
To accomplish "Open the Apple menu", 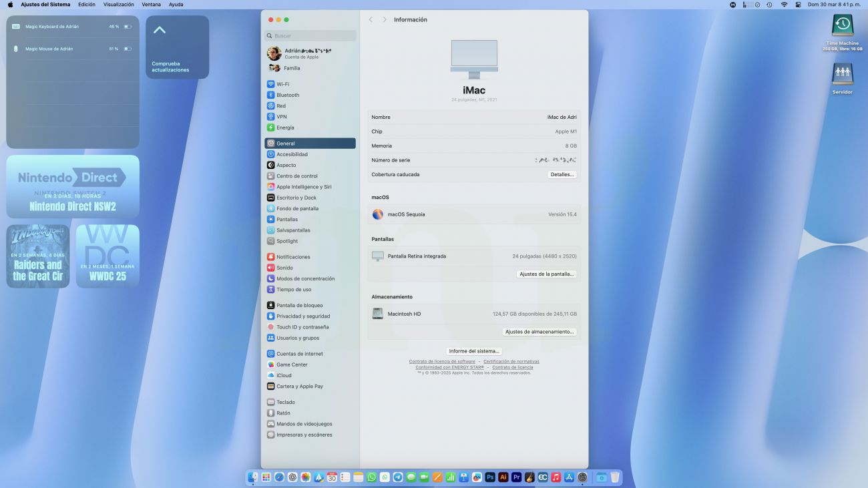I will click(10, 4).
